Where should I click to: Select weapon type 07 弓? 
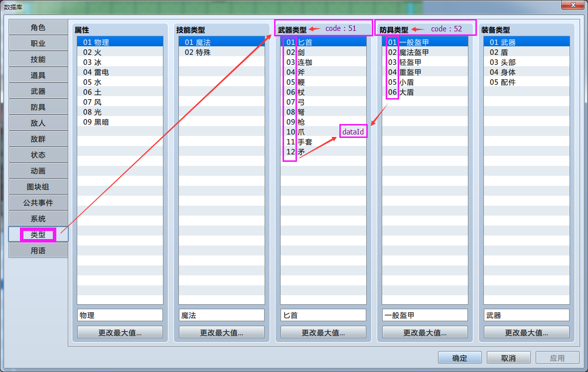[x=323, y=102]
